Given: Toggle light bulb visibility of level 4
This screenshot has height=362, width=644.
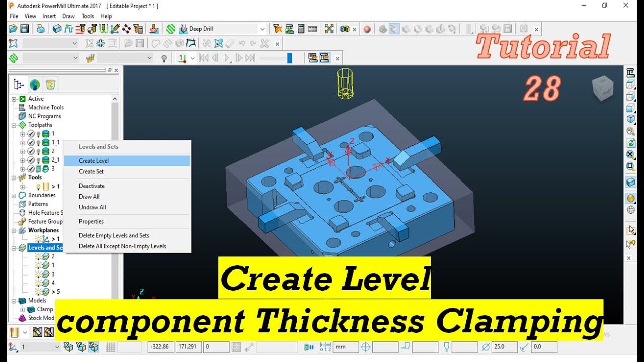Looking at the screenshot, I should point(38,283).
